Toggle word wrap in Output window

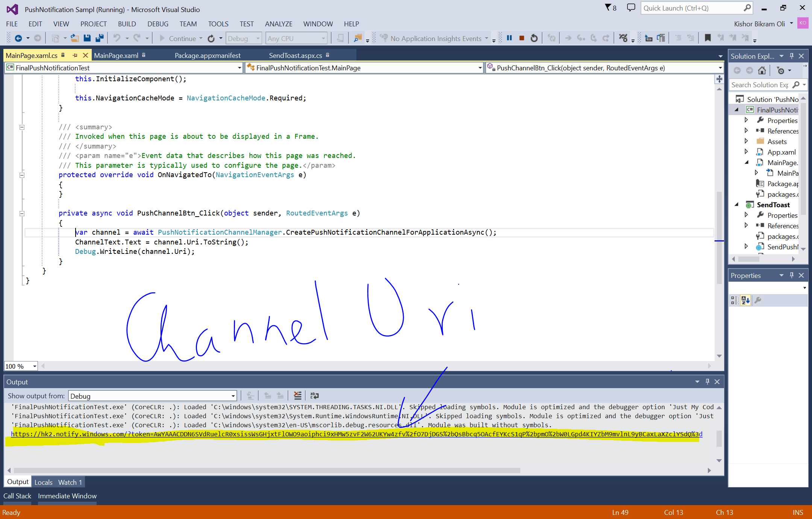coord(315,396)
